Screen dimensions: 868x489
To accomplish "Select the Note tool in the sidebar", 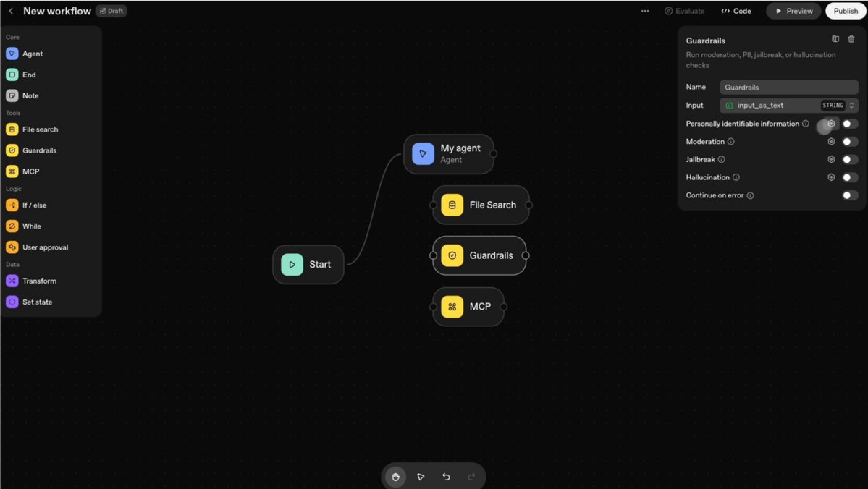I will pos(31,95).
